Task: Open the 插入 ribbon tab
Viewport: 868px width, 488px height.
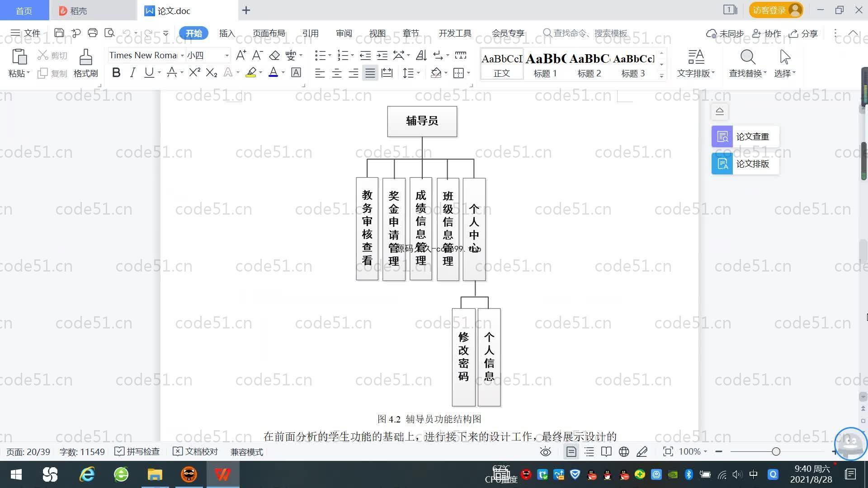Action: click(227, 33)
